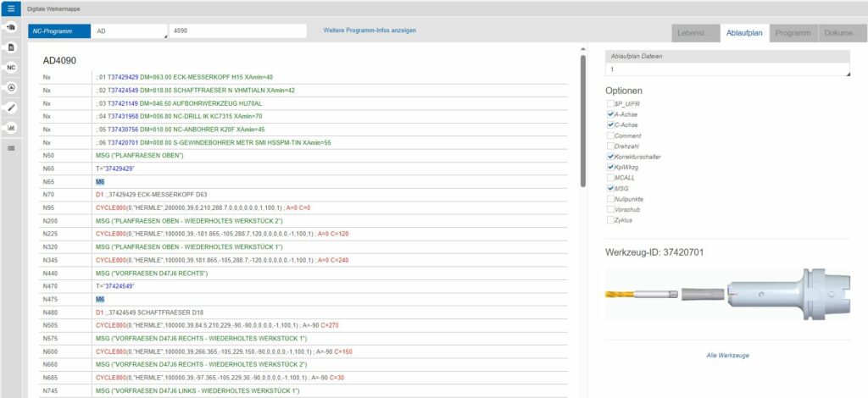868x398 pixels.
Task: Uncheck the A-Achse option
Action: [610, 114]
